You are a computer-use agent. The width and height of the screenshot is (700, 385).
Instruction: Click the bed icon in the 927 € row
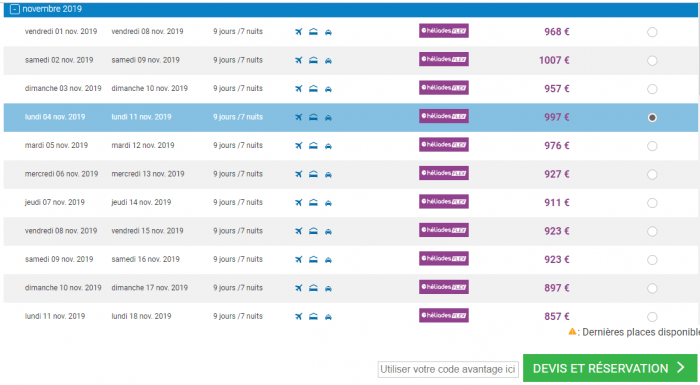[313, 174]
